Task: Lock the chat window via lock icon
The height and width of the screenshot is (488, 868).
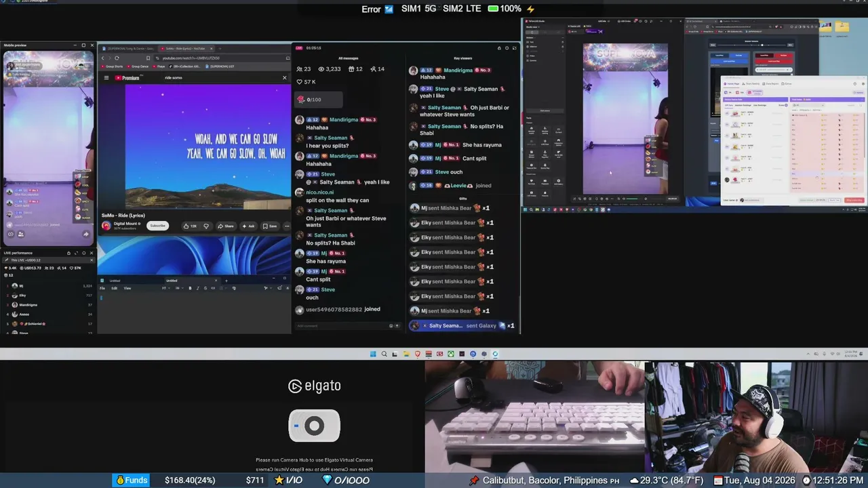Action: (x=499, y=48)
